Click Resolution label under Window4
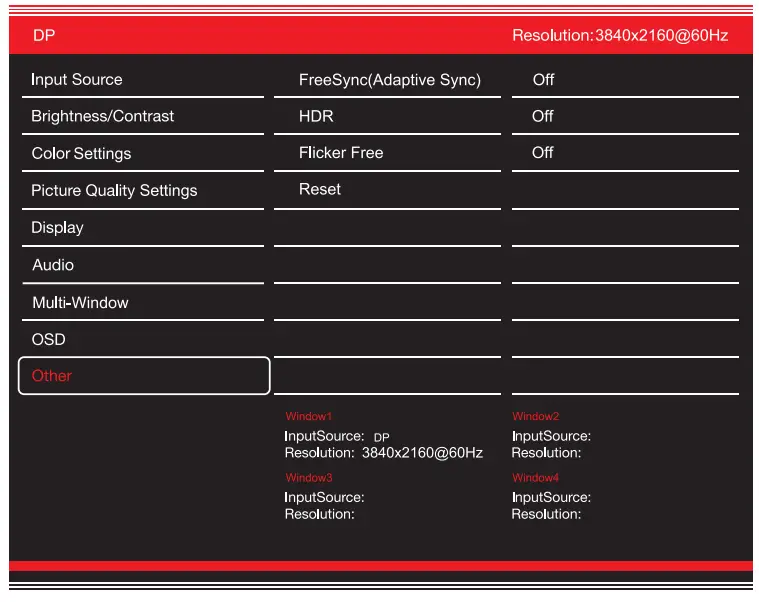759x602 pixels. [x=546, y=514]
